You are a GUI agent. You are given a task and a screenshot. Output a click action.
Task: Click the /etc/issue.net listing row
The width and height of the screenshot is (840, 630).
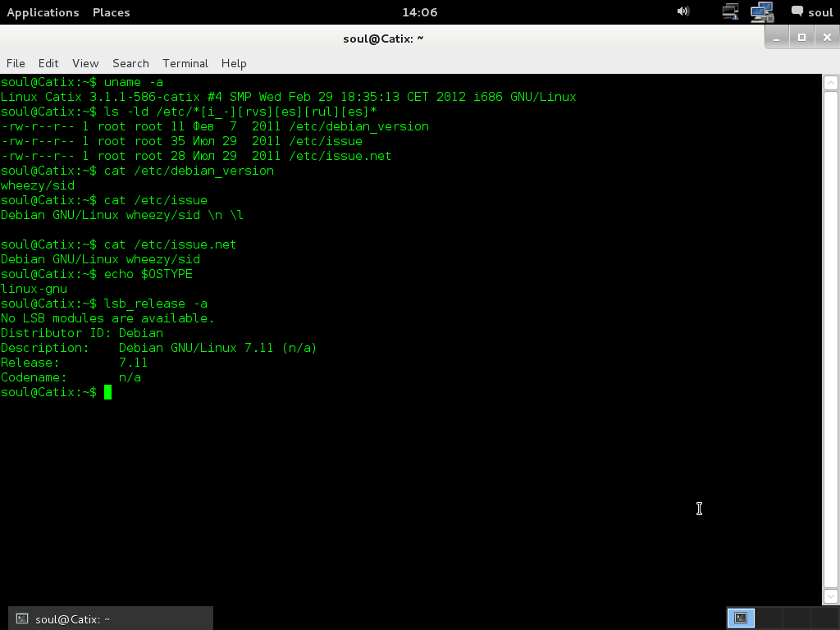click(195, 156)
